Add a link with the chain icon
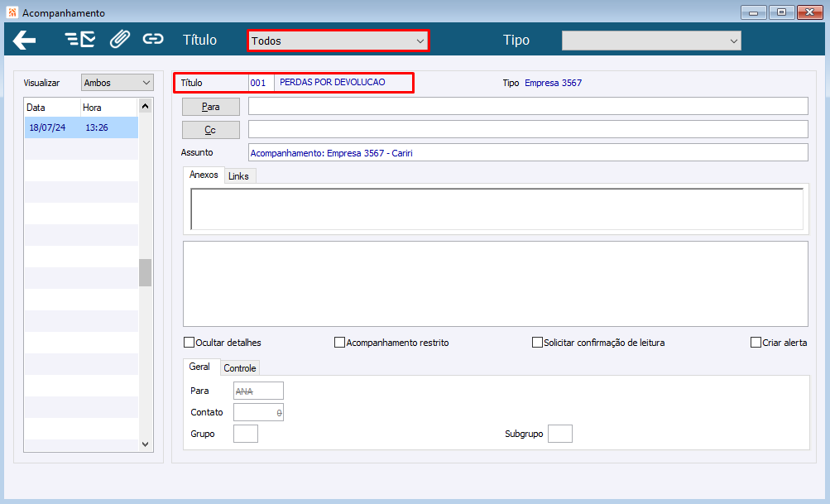The height and width of the screenshot is (504, 830). tap(153, 39)
